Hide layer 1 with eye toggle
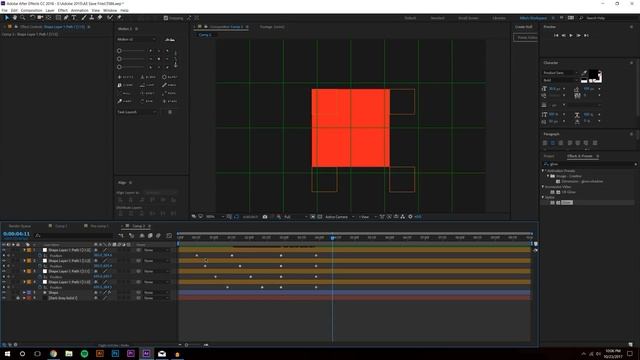This screenshot has width=640, height=360. coord(4,250)
